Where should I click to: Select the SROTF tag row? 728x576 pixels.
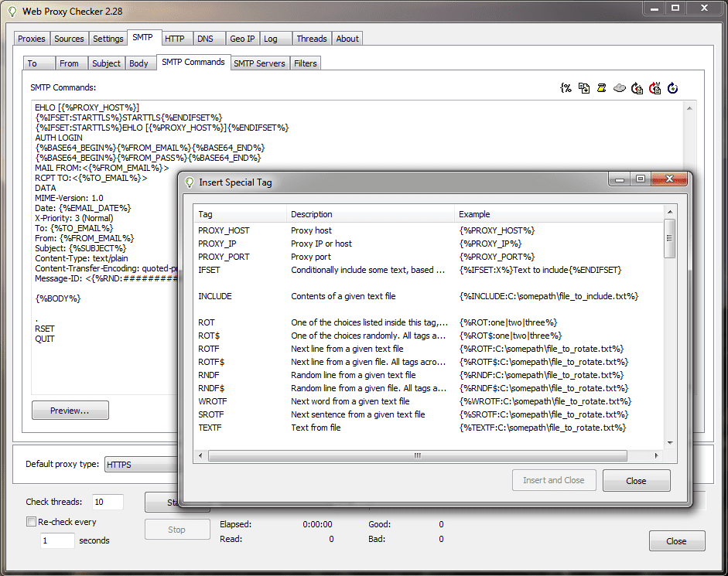(x=429, y=414)
